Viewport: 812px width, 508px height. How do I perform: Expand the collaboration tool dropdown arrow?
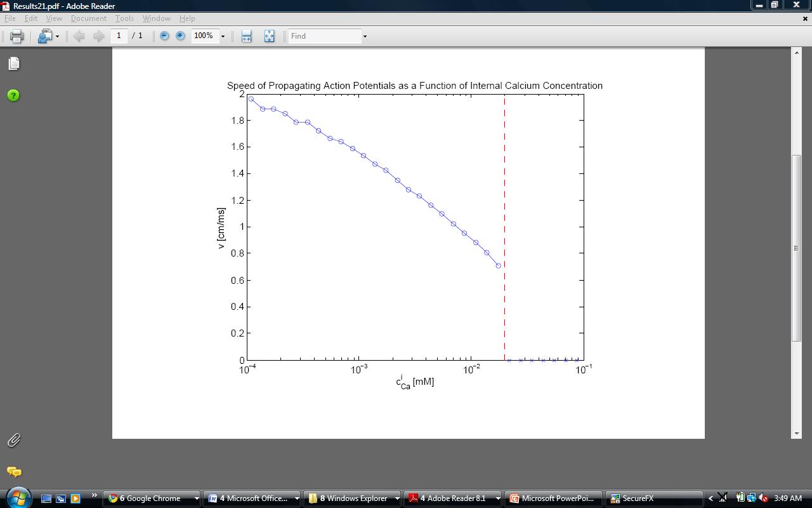click(x=57, y=36)
